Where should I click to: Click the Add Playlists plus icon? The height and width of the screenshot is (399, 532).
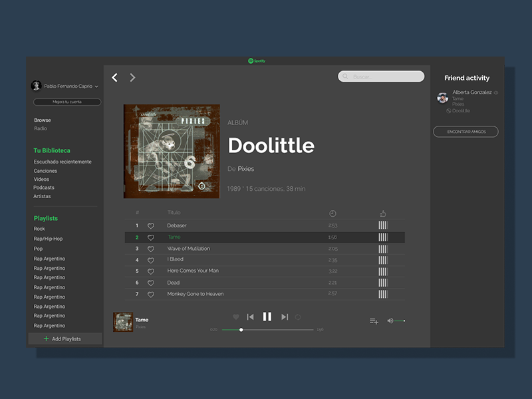click(46, 338)
